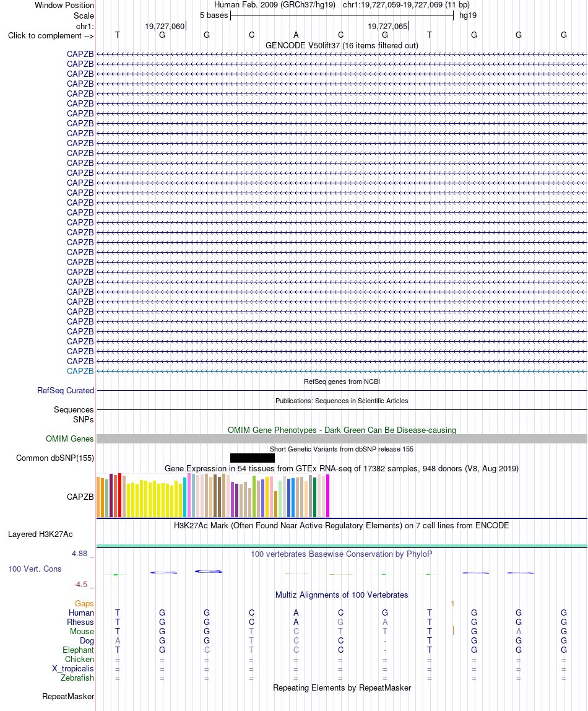
Task: Click the -4.5 lower conservation scale value
Action: point(80,585)
